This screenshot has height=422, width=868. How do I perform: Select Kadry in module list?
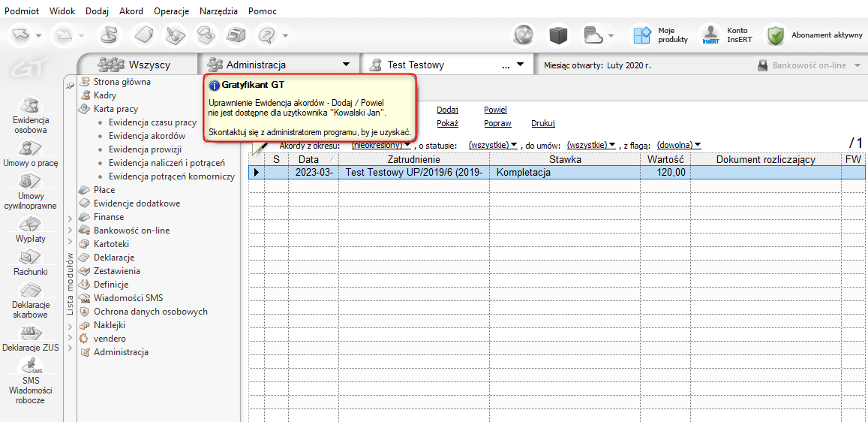coord(104,95)
